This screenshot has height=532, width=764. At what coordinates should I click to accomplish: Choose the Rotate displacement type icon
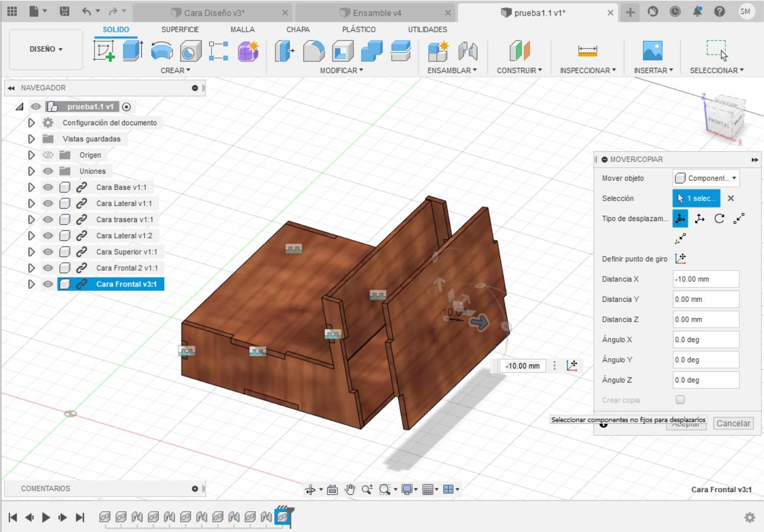click(719, 218)
